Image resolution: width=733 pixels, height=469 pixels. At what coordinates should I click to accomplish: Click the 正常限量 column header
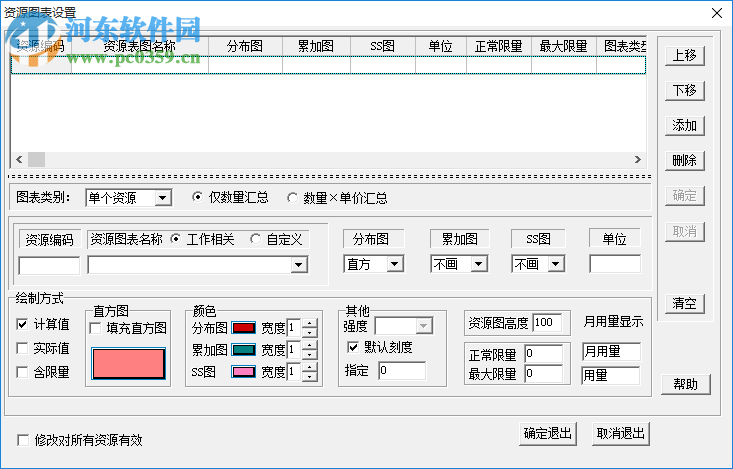point(499,46)
